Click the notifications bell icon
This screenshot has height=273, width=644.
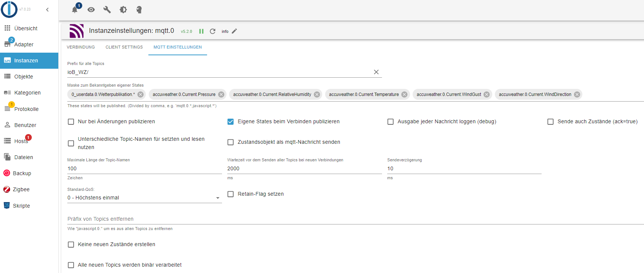[x=75, y=10]
